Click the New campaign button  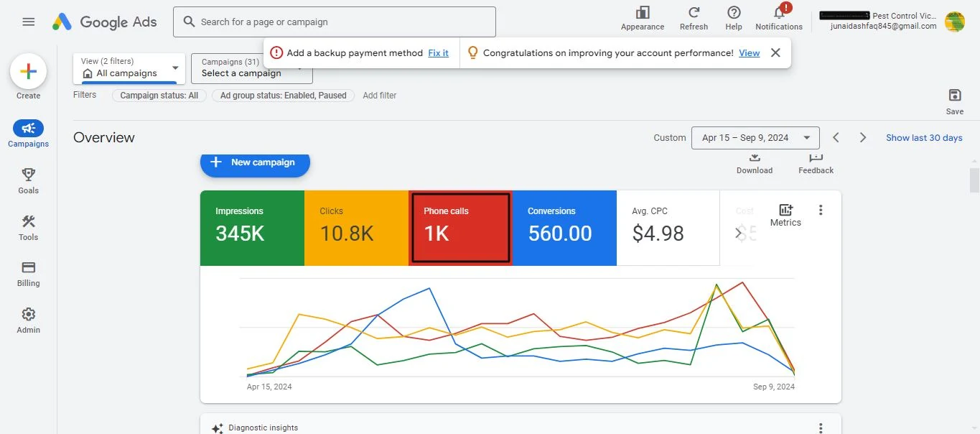[x=255, y=162]
